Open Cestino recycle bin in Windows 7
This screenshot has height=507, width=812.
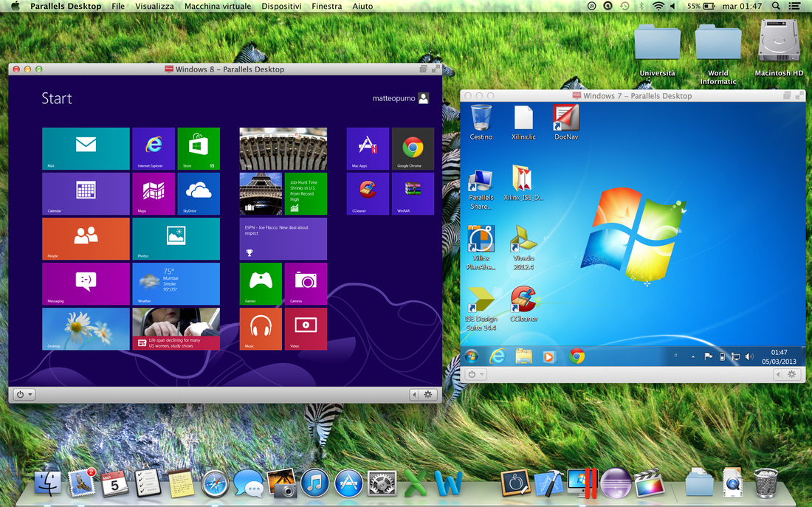(x=481, y=123)
